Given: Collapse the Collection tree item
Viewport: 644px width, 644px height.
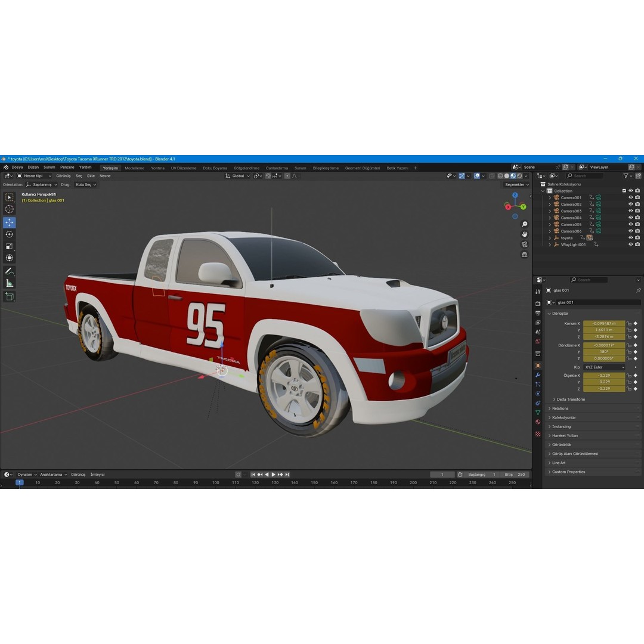Looking at the screenshot, I should tap(543, 191).
